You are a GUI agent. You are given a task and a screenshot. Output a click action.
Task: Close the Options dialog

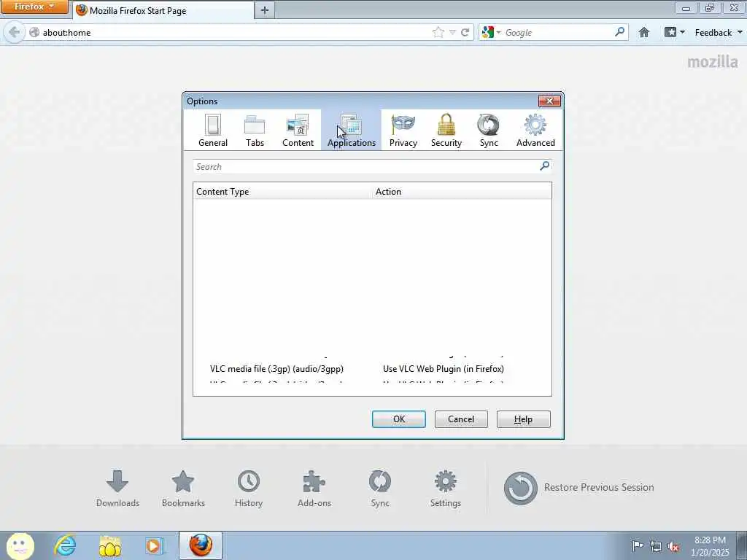tap(549, 101)
